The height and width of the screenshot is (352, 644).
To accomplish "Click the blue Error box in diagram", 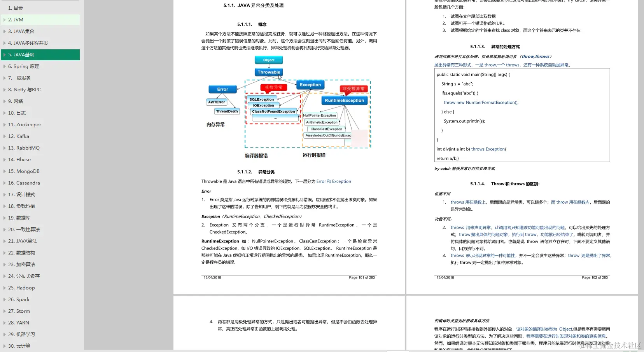I will tap(222, 89).
